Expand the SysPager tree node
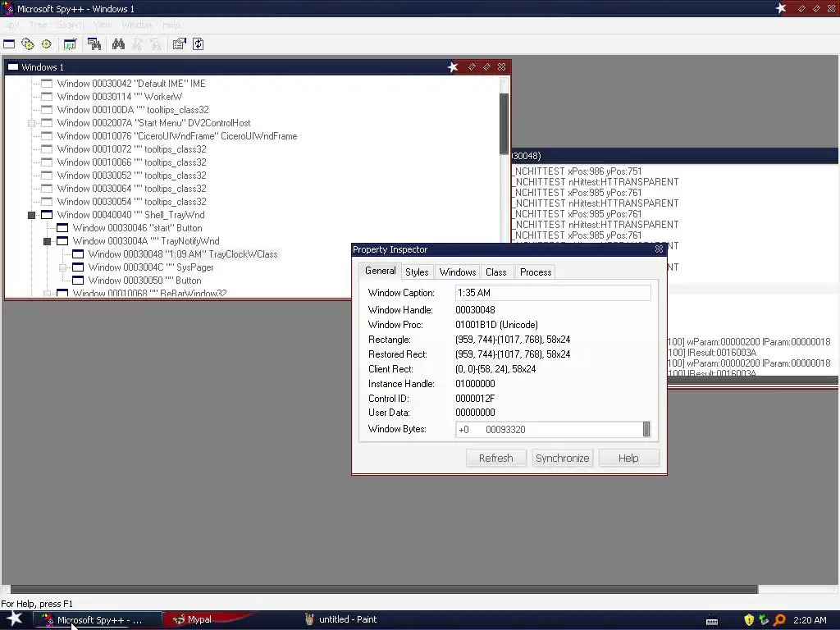Image resolution: width=840 pixels, height=630 pixels. point(62,267)
